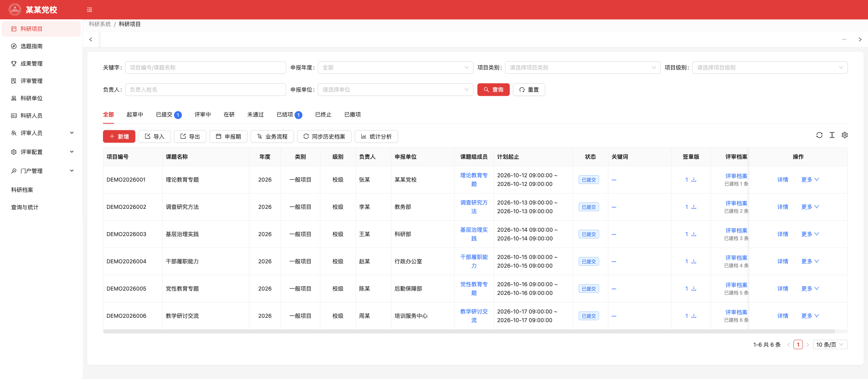Expand 更多 menu for DEMO2026003

(x=810, y=234)
